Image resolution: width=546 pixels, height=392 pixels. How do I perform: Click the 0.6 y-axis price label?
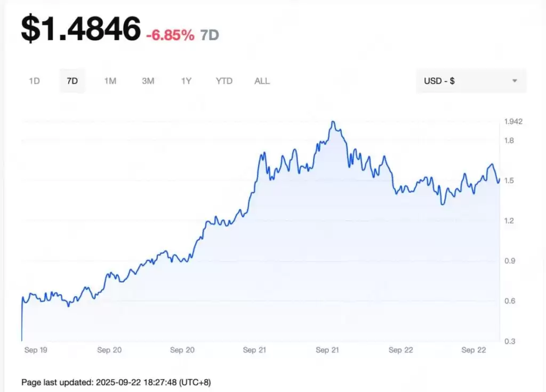pos(509,301)
